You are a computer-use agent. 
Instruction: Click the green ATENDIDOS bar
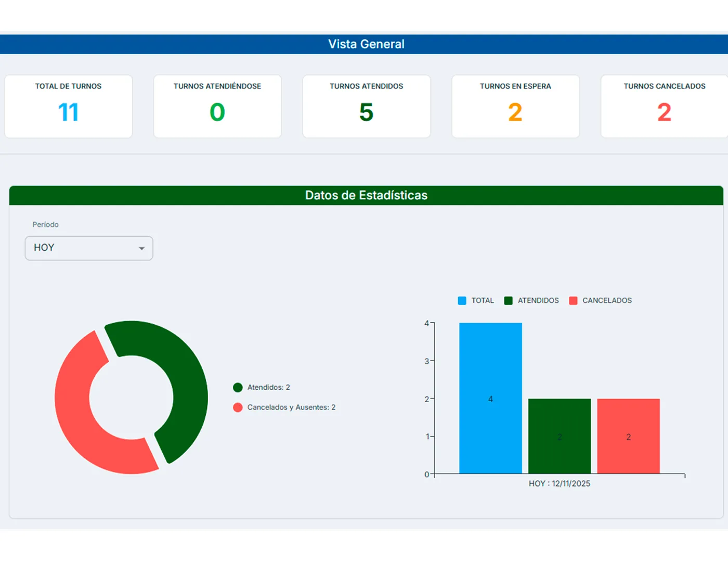coord(560,436)
